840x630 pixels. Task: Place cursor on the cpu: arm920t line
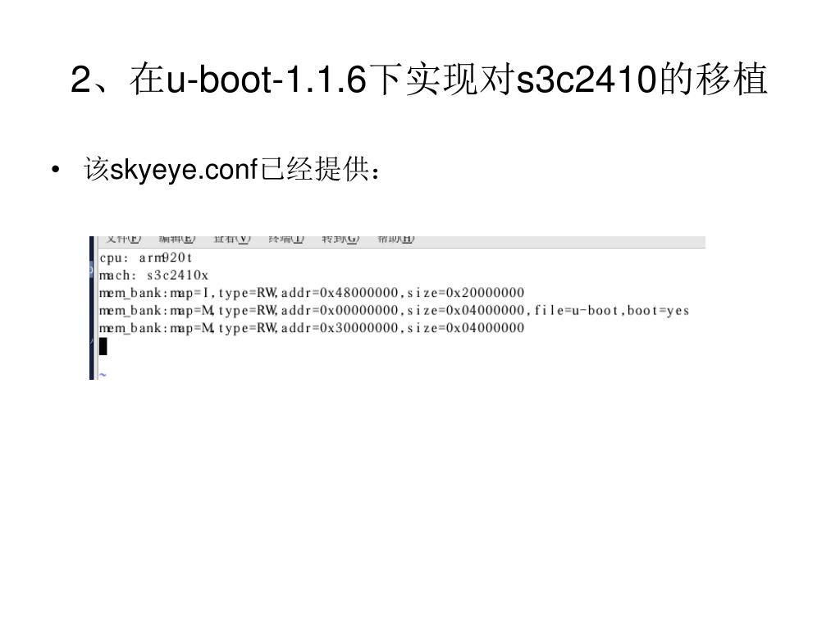[x=146, y=258]
